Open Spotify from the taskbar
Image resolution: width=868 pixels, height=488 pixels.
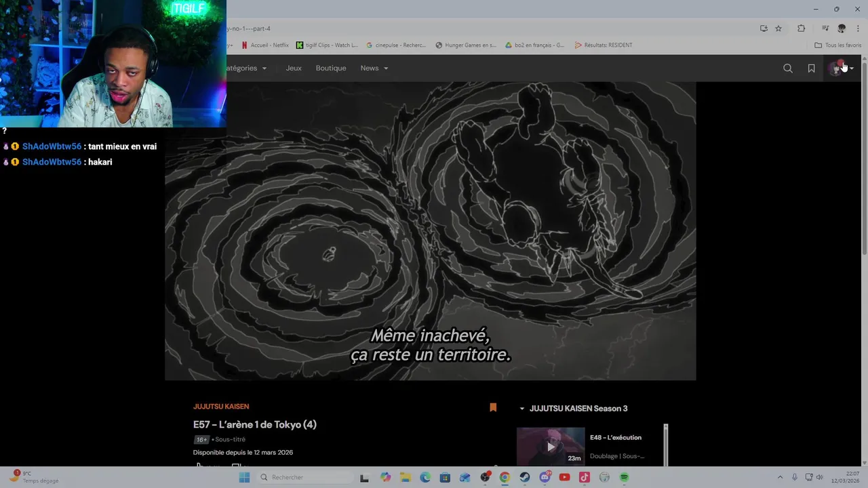624,477
